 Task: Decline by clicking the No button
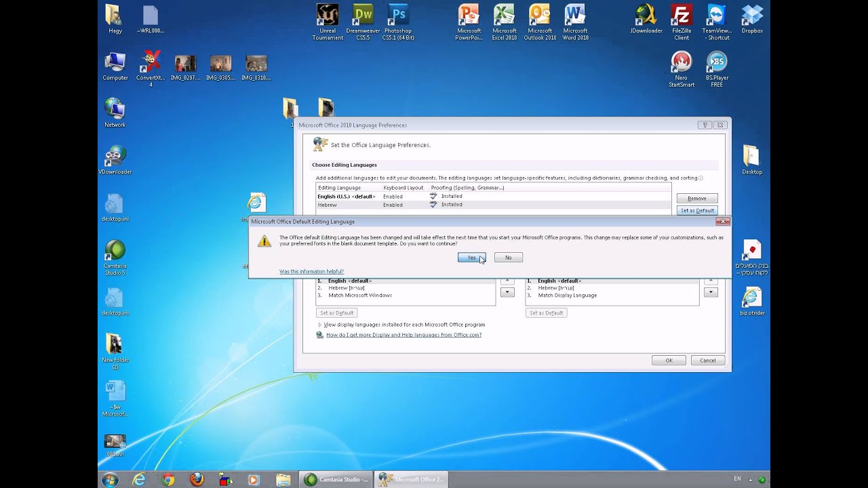tap(508, 258)
